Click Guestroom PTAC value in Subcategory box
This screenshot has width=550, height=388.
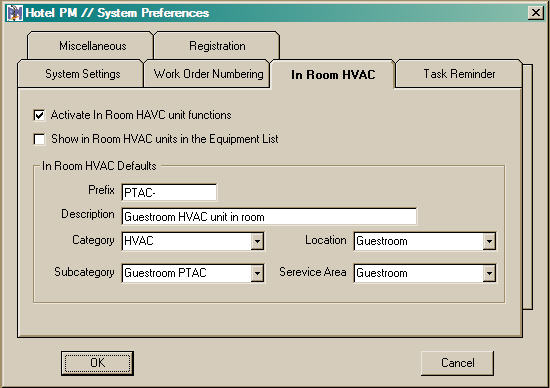coord(165,273)
